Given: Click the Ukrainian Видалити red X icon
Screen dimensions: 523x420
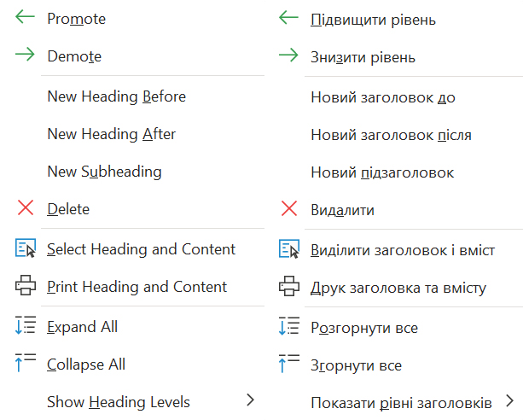Looking at the screenshot, I should (x=290, y=209).
